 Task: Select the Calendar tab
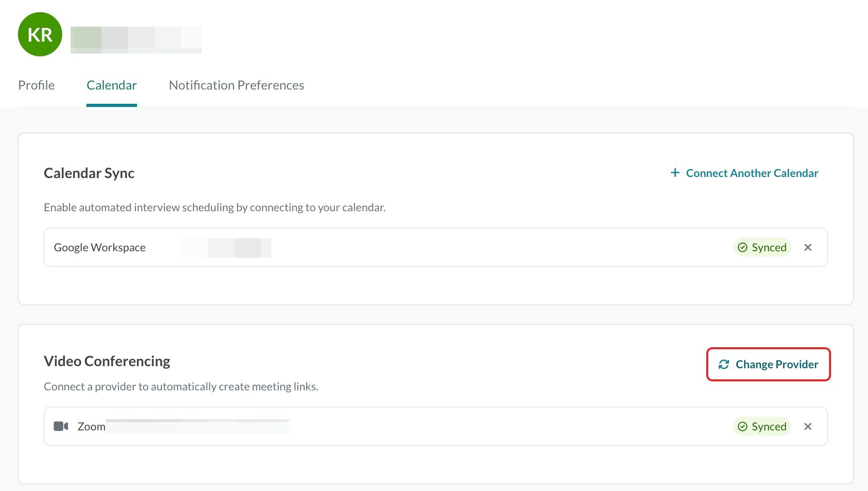(x=112, y=85)
